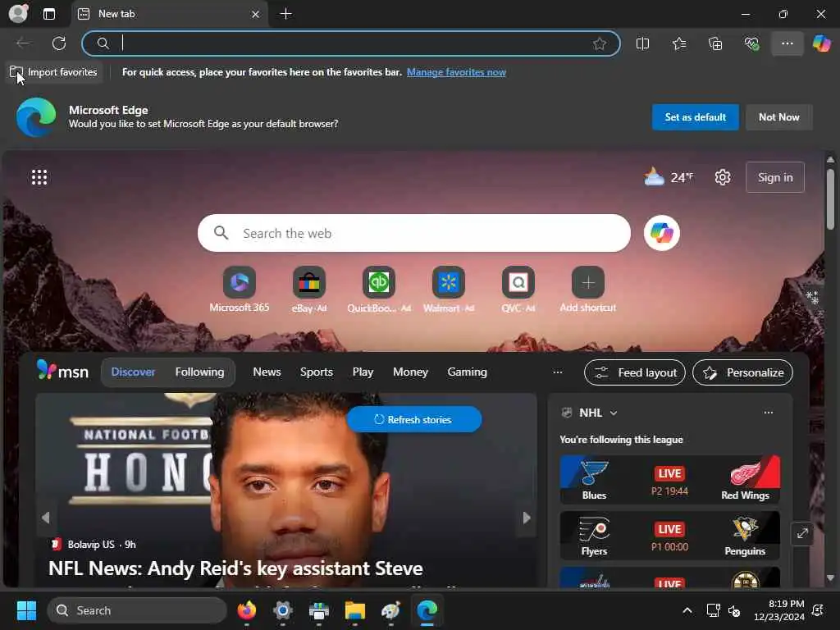This screenshot has width=840, height=630.
Task: Open the QVC shortcut tile
Action: click(x=518, y=290)
